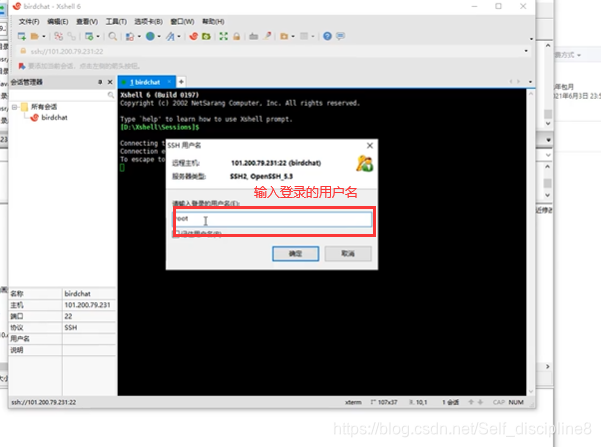Image resolution: width=601 pixels, height=447 pixels.
Task: Close the session manager panel
Action: [x=110, y=82]
